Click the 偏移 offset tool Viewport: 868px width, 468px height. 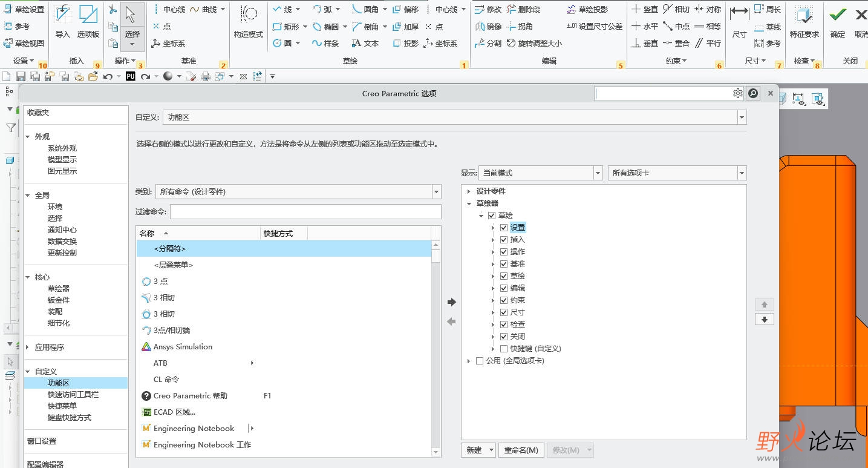[406, 10]
